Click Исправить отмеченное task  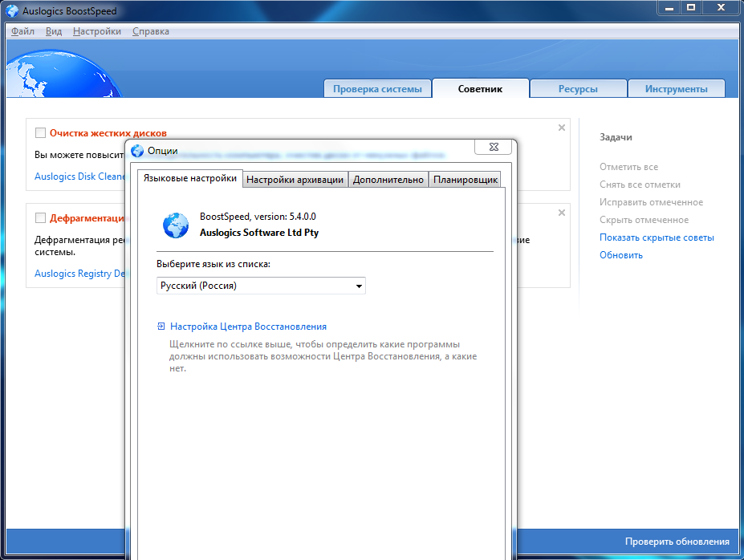pos(651,202)
